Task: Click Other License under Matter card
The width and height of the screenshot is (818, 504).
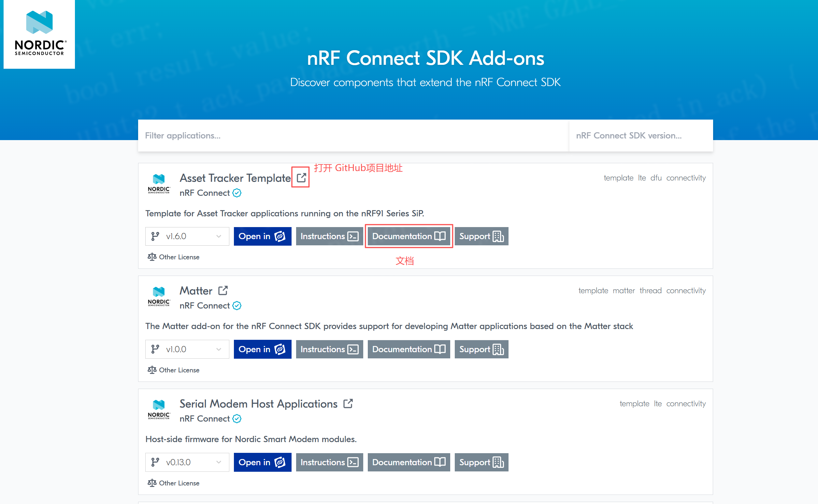Action: click(179, 370)
